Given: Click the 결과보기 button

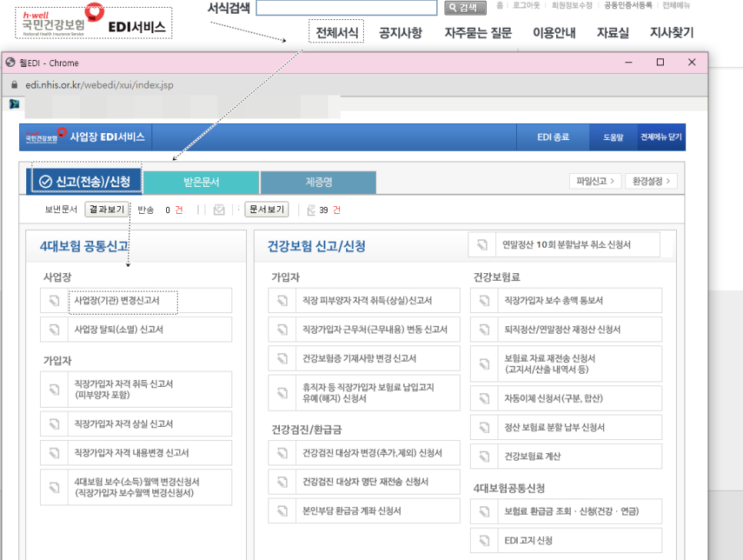Looking at the screenshot, I should (107, 209).
